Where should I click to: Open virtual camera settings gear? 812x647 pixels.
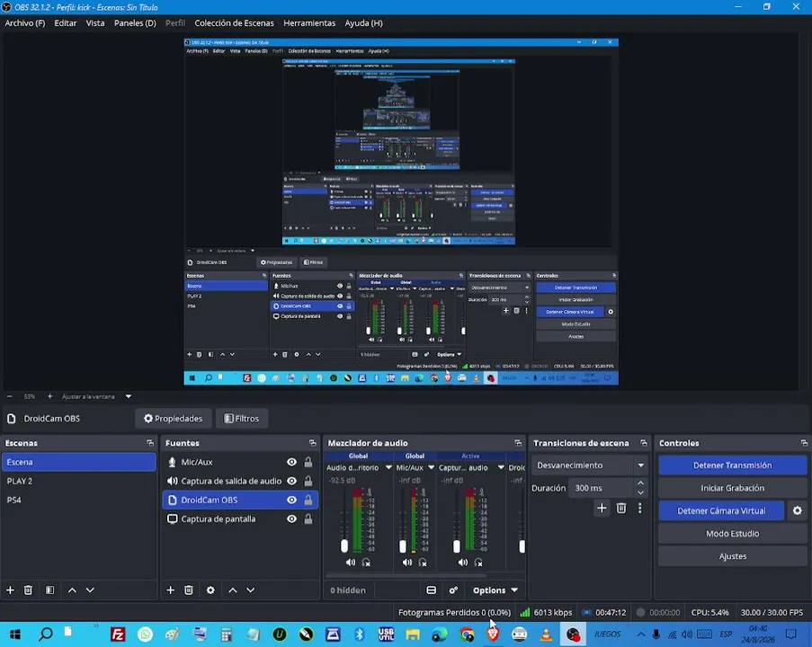798,511
